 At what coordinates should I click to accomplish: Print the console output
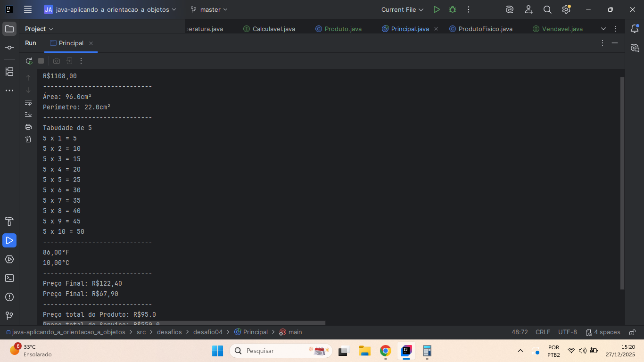pos(28,127)
